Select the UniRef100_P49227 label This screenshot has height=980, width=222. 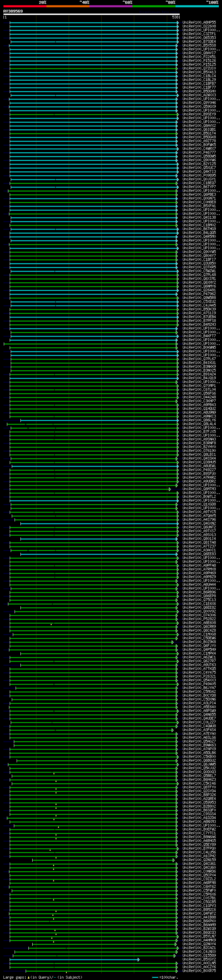[x=199, y=469]
